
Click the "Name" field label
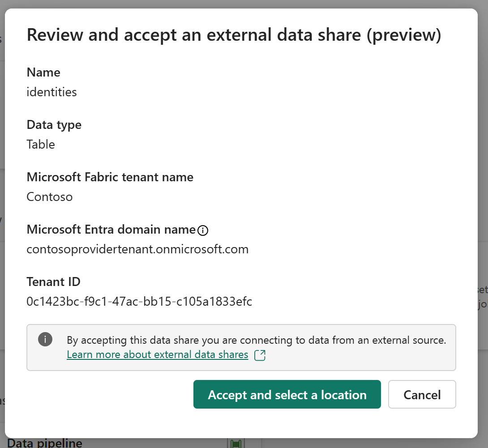(x=43, y=73)
